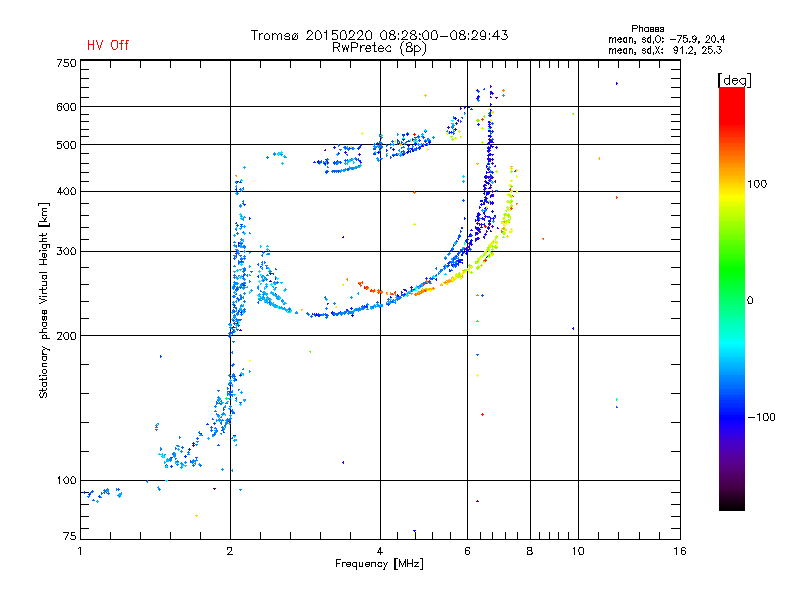800x600 pixels.
Task: Click the y-axis '75' tick label
Action: pos(70,536)
